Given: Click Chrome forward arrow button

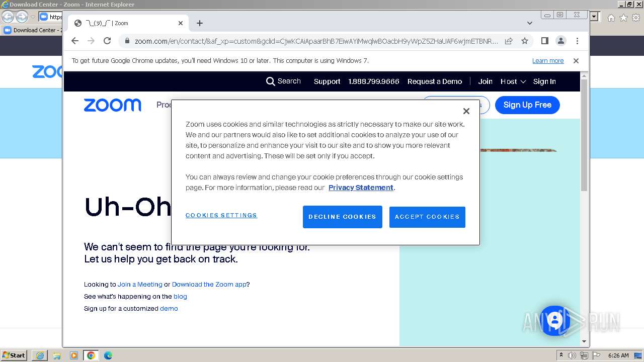Looking at the screenshot, I should pos(91,41).
